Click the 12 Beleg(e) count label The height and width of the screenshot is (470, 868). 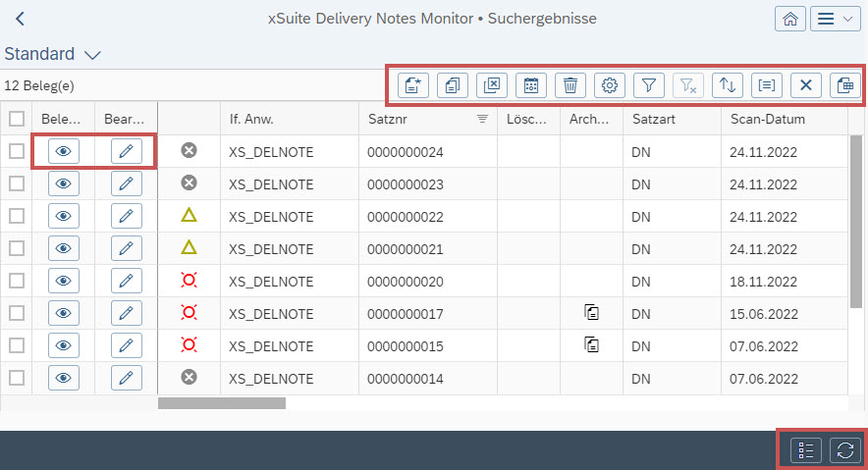tap(38, 85)
